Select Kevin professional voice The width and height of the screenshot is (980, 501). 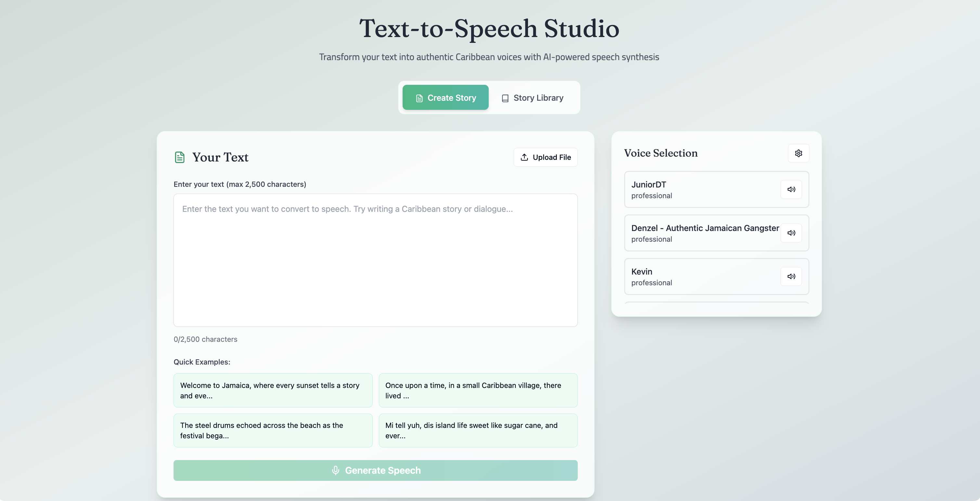point(700,276)
